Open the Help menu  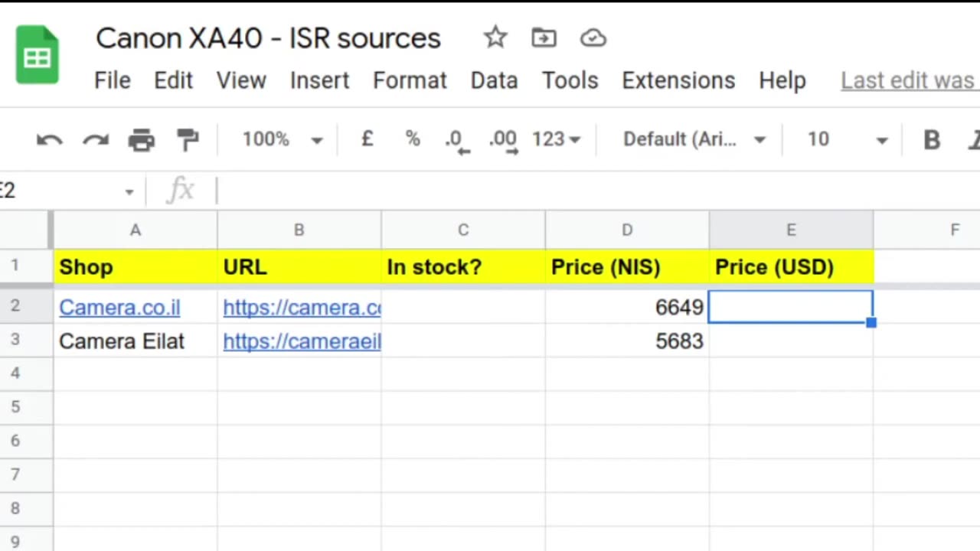pyautogui.click(x=782, y=80)
